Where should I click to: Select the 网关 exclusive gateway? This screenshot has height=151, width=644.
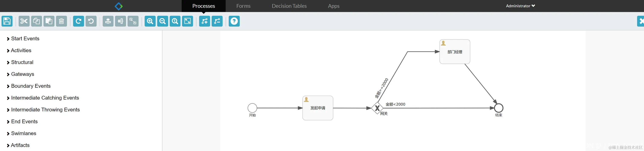[377, 108]
